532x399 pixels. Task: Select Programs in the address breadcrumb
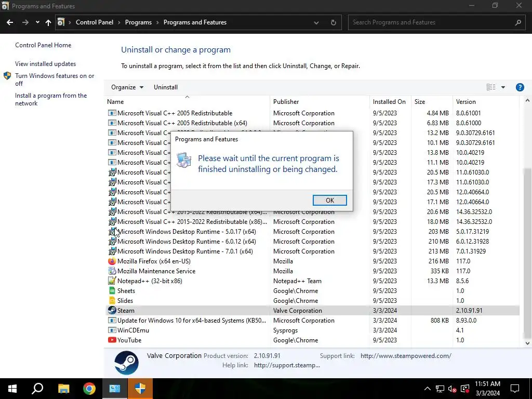click(138, 22)
